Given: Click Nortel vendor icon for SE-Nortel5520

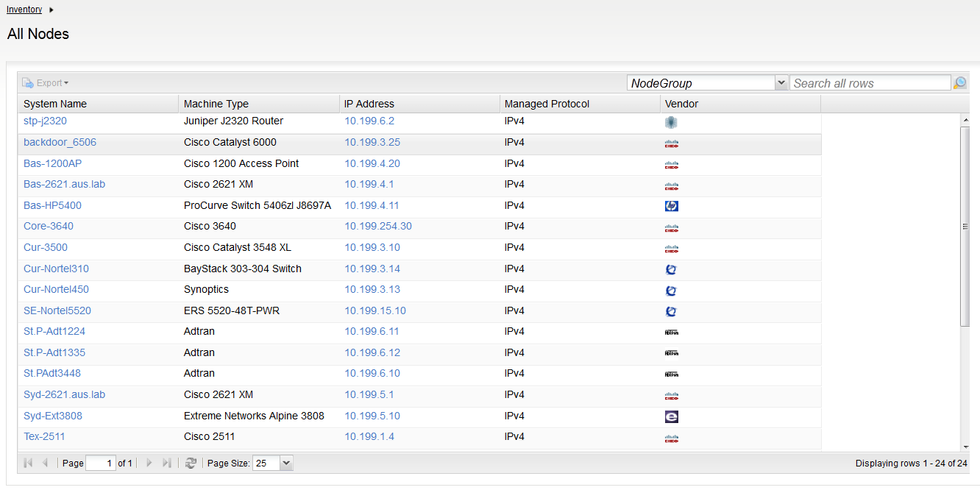Looking at the screenshot, I should click(x=671, y=312).
